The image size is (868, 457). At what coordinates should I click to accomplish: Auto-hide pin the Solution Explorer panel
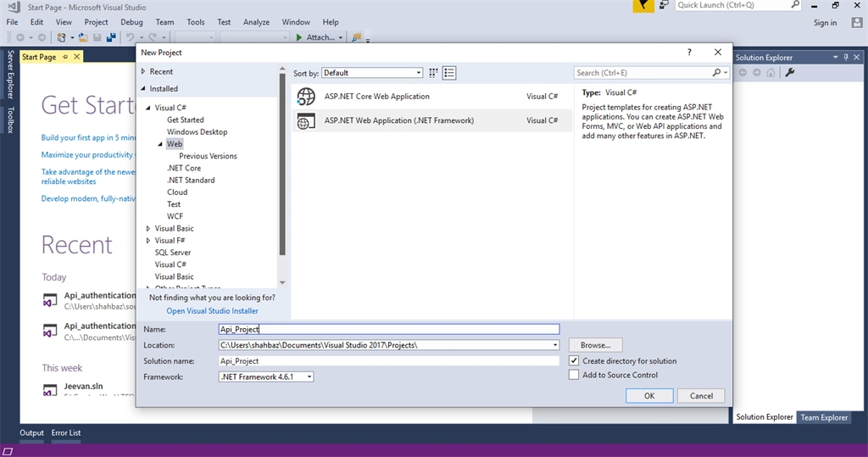point(846,57)
